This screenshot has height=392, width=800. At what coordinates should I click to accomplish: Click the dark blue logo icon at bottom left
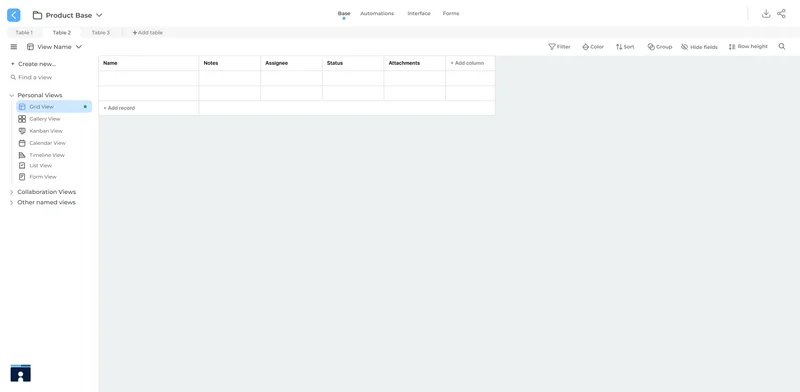point(20,373)
